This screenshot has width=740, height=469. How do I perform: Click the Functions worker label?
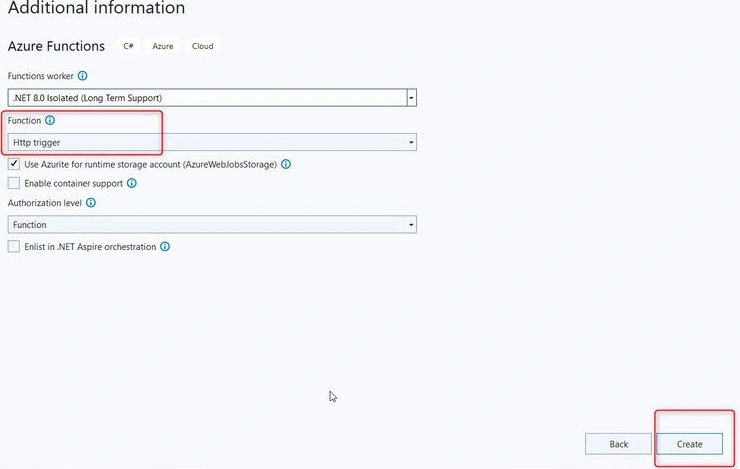(x=41, y=76)
